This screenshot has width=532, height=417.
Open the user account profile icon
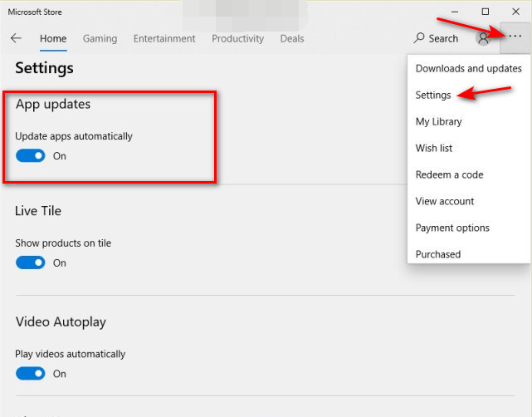tap(483, 38)
